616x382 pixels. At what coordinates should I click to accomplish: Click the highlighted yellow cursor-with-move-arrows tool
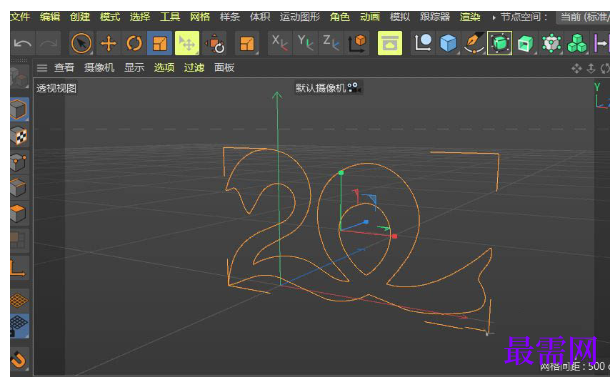tap(187, 43)
